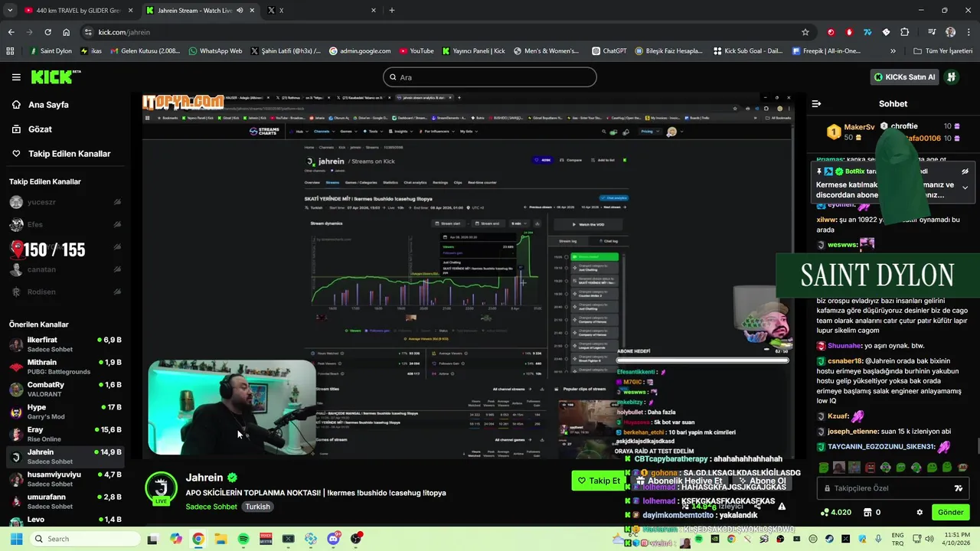This screenshot has height=551, width=980.
Task: Open Mithrain PUBG: Battlegrounds channel
Action: (65, 367)
